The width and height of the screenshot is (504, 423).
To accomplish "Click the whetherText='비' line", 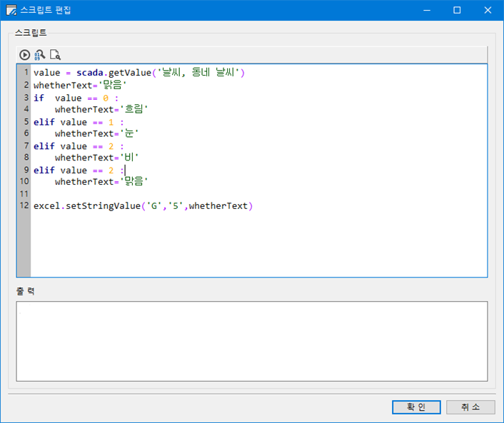I will click(x=96, y=158).
